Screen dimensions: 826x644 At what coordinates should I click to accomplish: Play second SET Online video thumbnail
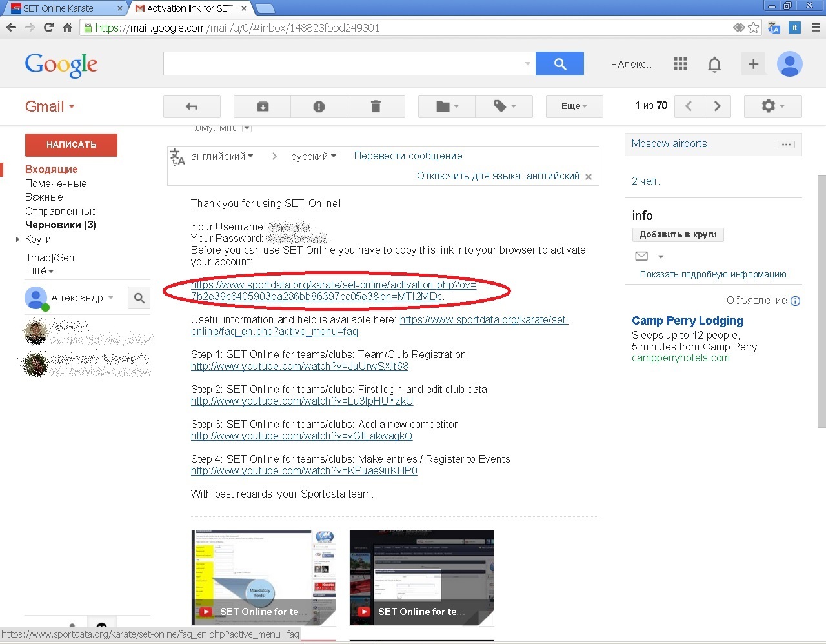421,578
